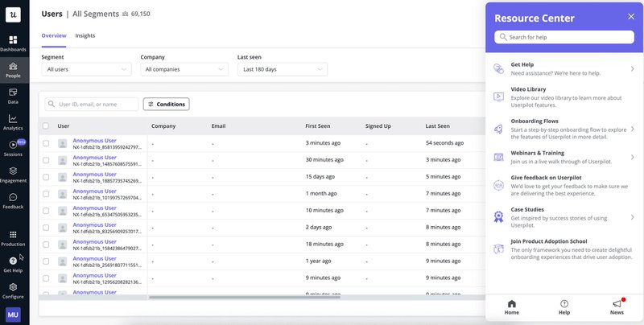Viewport: 644px width, 325px height.
Task: Toggle the select-all checkbox in table header
Action: pos(46,126)
